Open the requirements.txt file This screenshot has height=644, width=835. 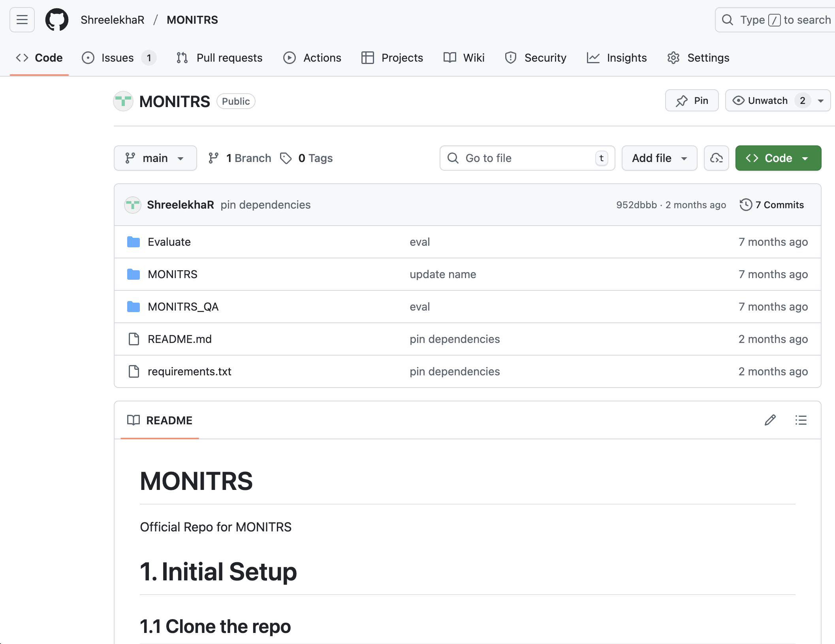[x=190, y=371]
